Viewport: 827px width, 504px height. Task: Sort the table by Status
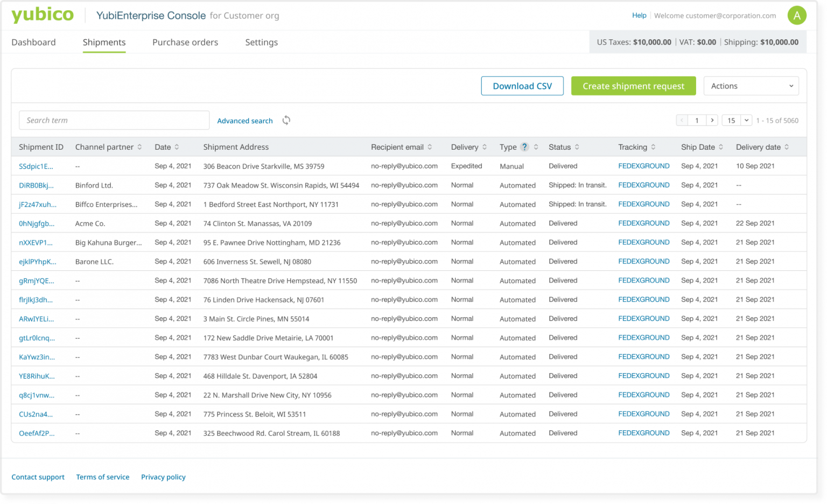point(577,146)
